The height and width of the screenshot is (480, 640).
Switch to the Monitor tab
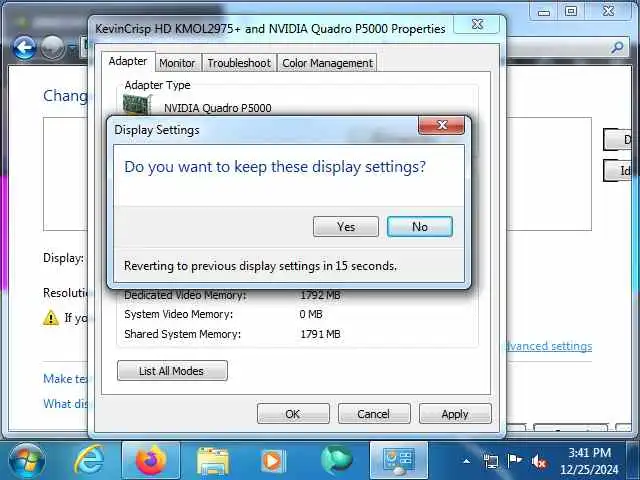point(177,63)
